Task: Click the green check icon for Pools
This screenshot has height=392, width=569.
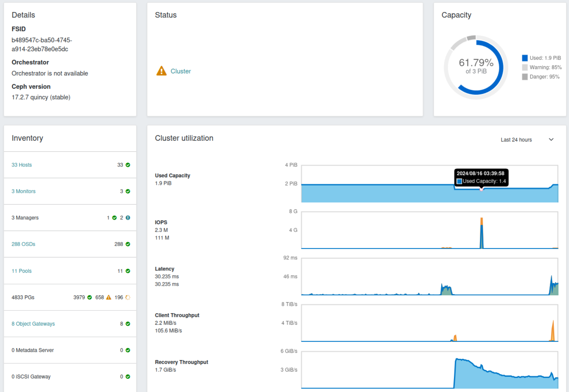Action: pos(128,271)
